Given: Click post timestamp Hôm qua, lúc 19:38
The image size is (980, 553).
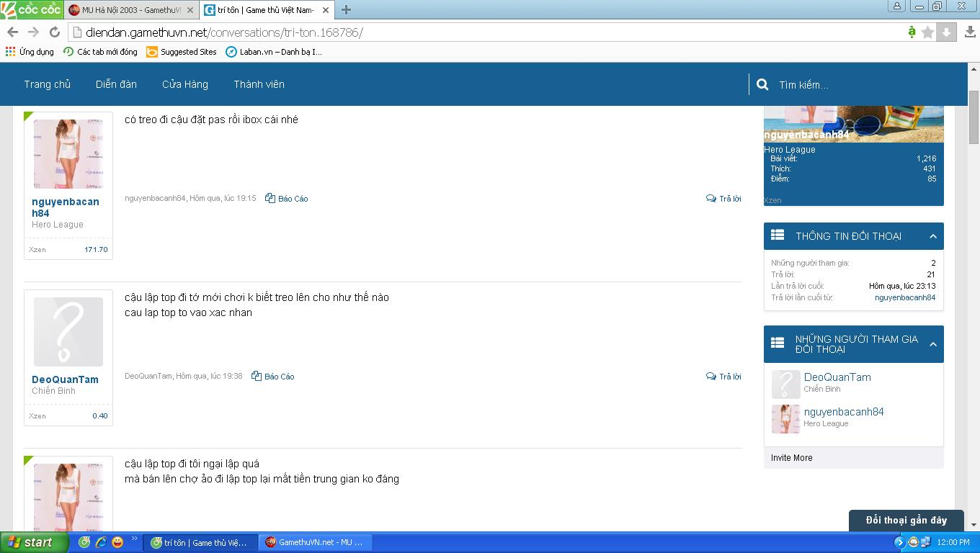Looking at the screenshot, I should 209,377.
